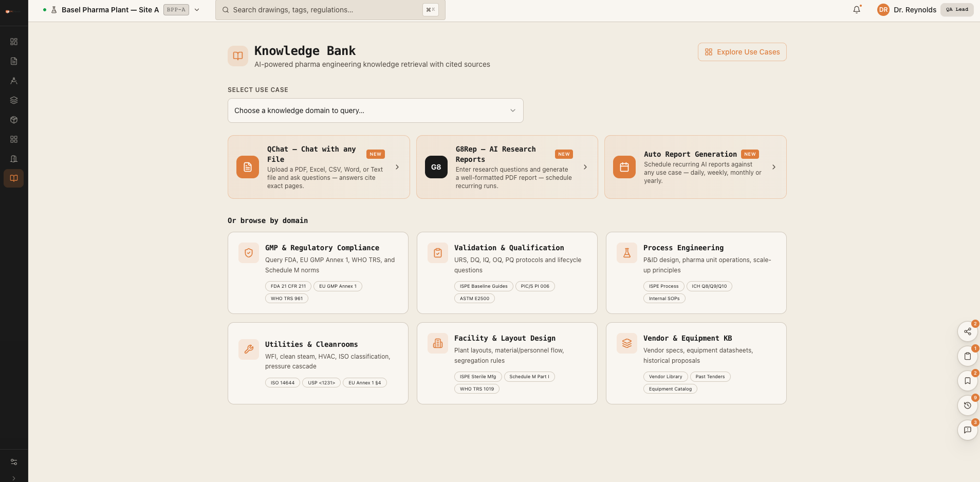Click the ISPE Baseline Guides tag
The height and width of the screenshot is (482, 980).
pyautogui.click(x=484, y=286)
